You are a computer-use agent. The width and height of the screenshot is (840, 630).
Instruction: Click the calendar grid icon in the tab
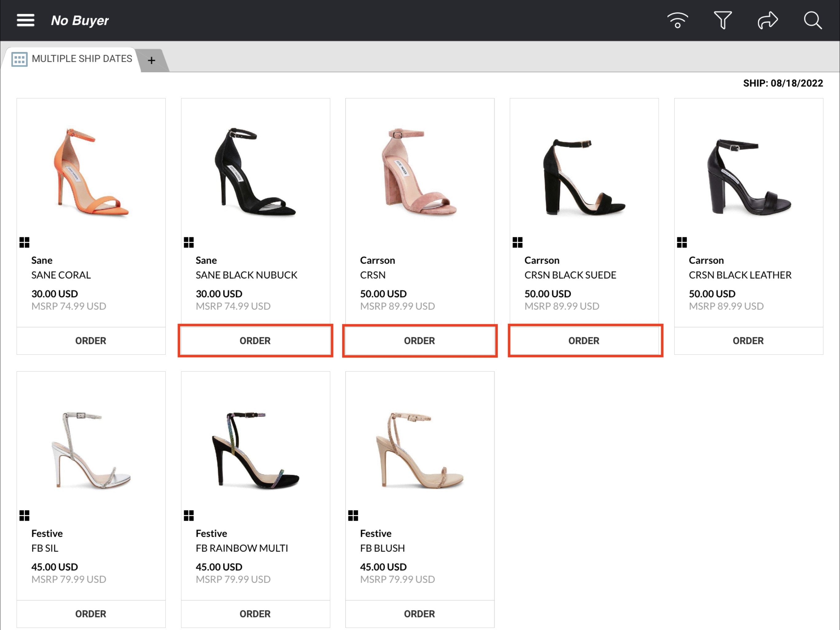click(19, 59)
